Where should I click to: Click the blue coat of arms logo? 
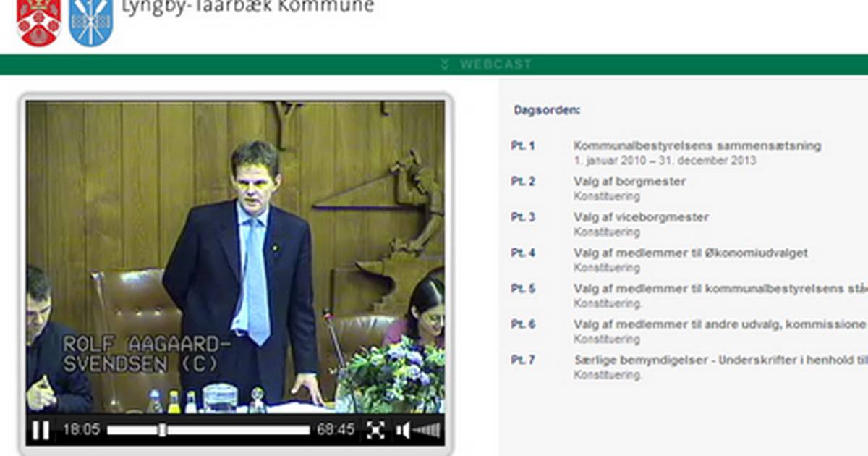point(90,22)
